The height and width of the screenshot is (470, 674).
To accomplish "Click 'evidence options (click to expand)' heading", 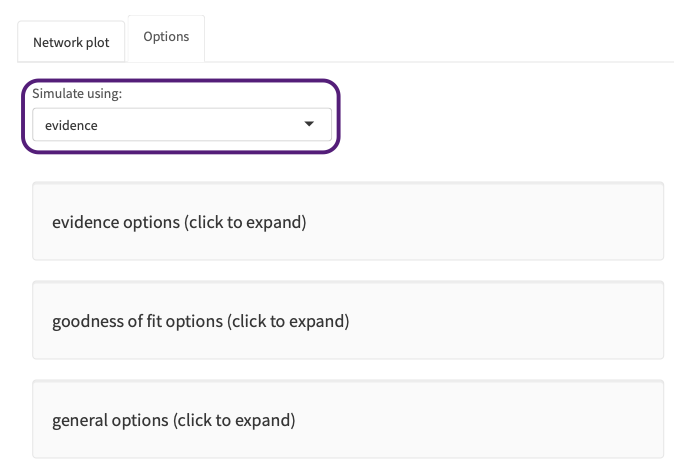I will point(179,222).
